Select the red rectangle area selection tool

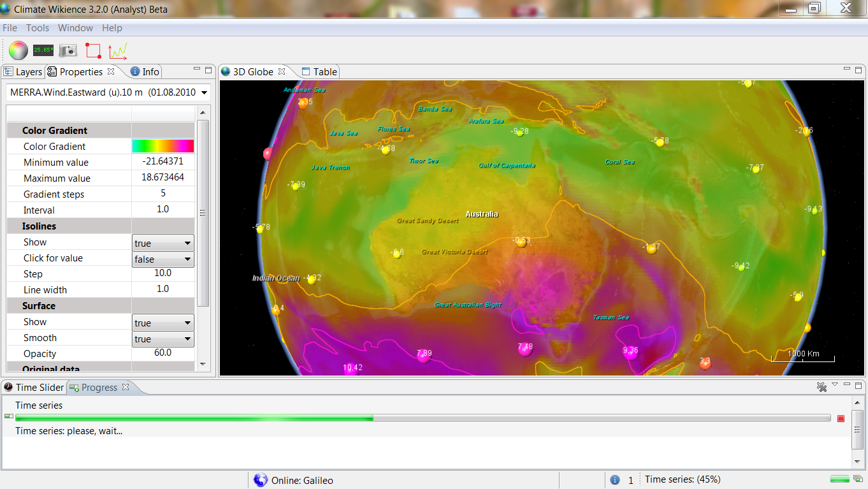93,50
